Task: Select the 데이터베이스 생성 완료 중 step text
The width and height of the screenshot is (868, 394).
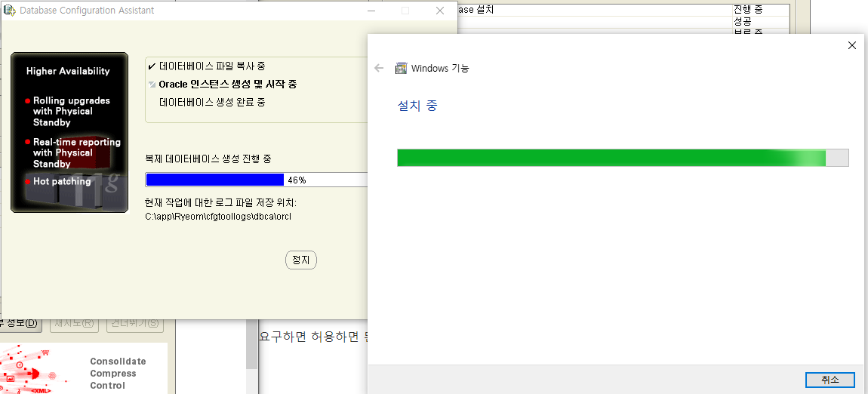Action: point(212,103)
